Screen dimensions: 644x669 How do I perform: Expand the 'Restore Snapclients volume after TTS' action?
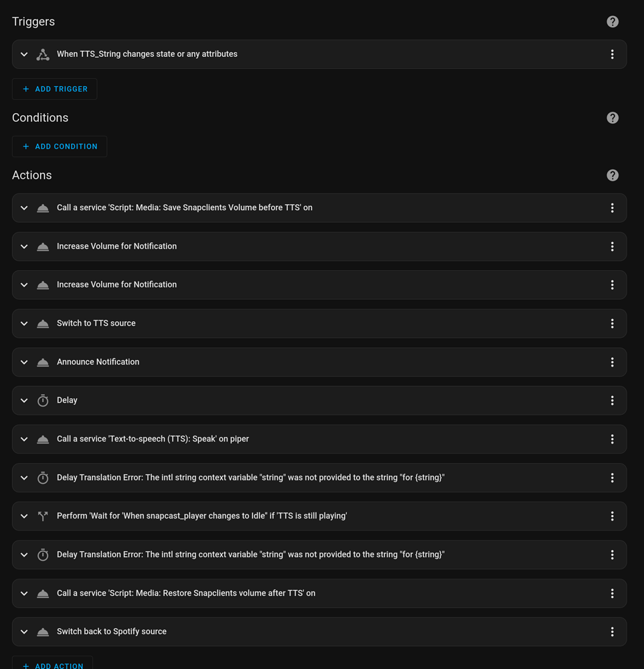pyautogui.click(x=24, y=593)
